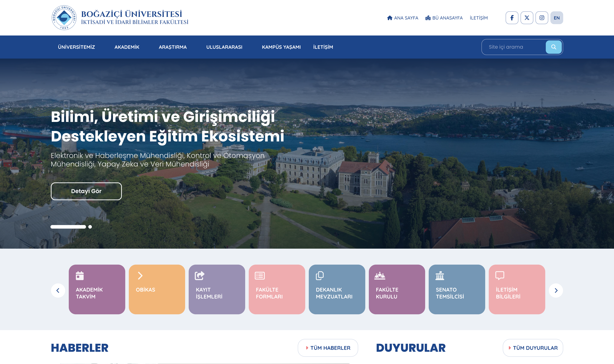The height and width of the screenshot is (364, 614).
Task: Expand the Üniversitemiz navigation menu
Action: (x=76, y=47)
